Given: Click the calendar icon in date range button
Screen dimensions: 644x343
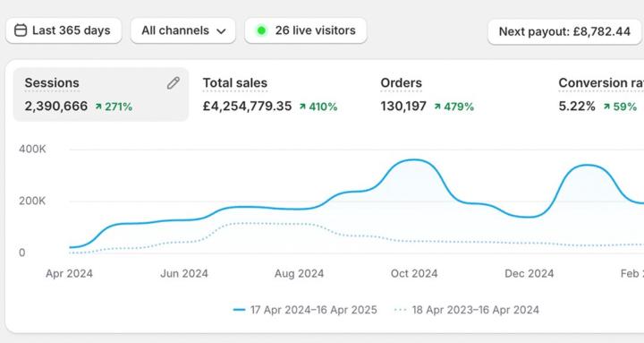Looking at the screenshot, I should click(21, 30).
